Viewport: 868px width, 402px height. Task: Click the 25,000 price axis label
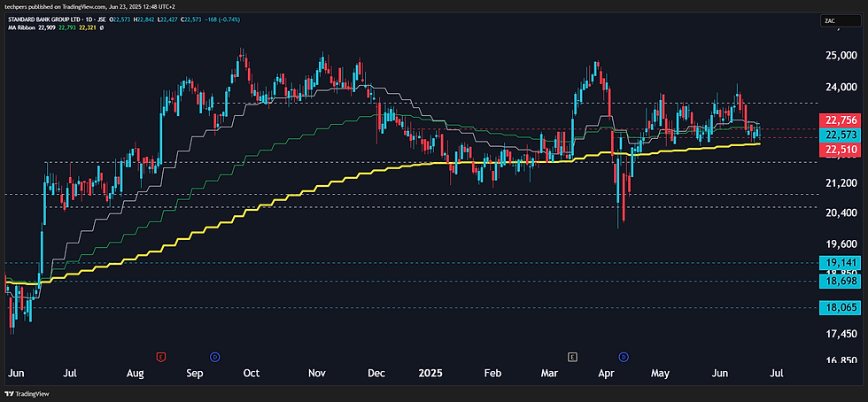841,56
